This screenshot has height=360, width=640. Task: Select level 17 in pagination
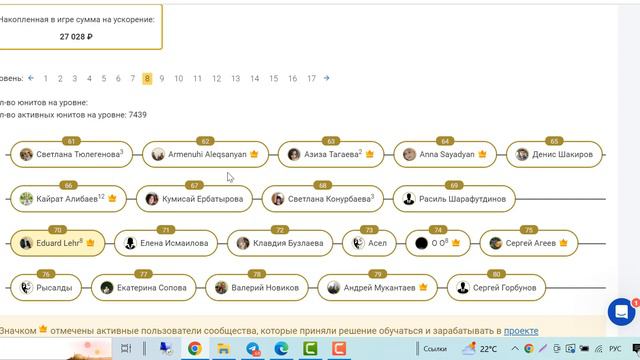[311, 78]
